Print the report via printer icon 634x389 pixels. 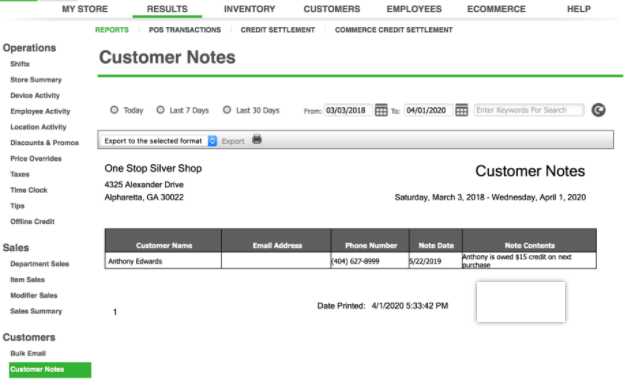point(257,140)
